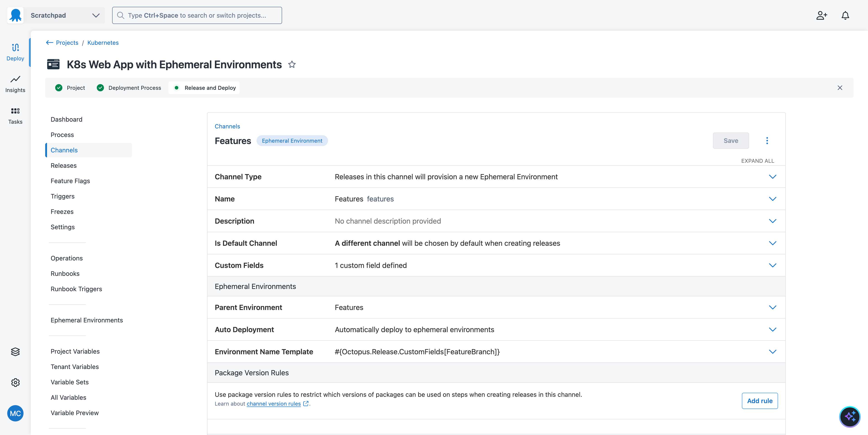Open the notifications bell
The height and width of the screenshot is (435, 868).
click(x=845, y=16)
